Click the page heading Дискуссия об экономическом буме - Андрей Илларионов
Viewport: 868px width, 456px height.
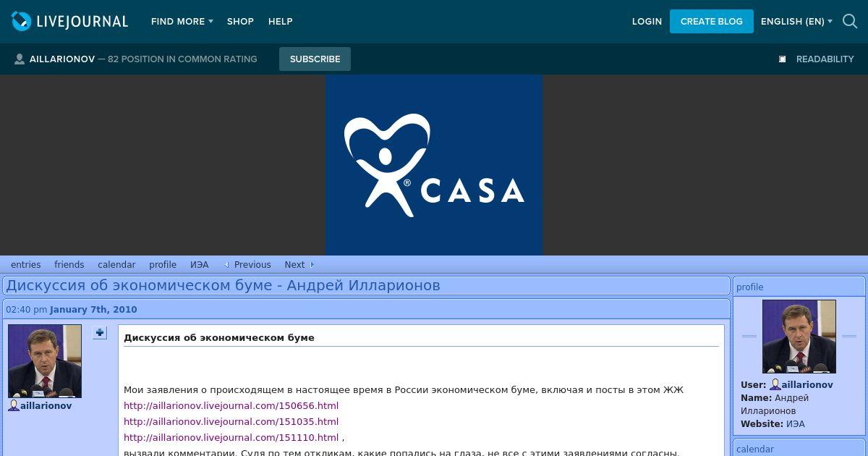224,286
